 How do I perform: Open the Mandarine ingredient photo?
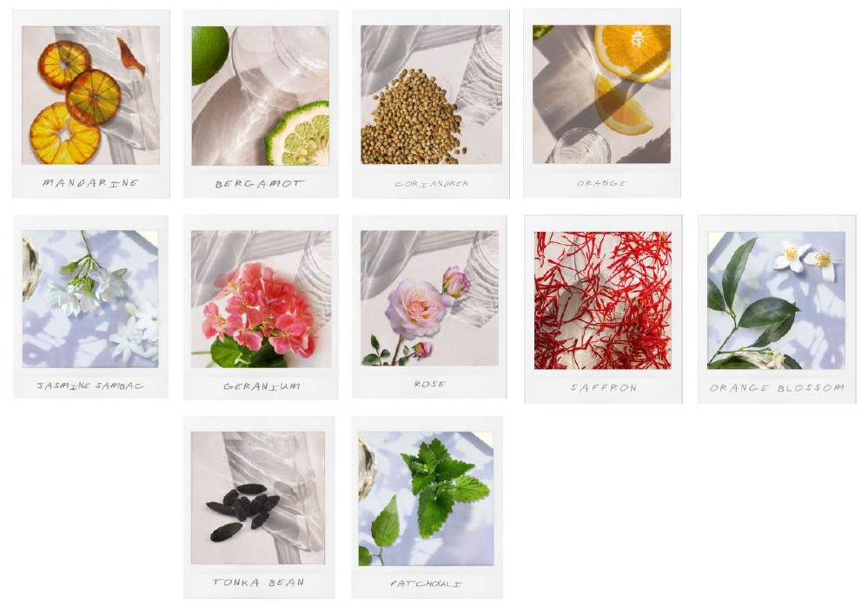[90, 96]
